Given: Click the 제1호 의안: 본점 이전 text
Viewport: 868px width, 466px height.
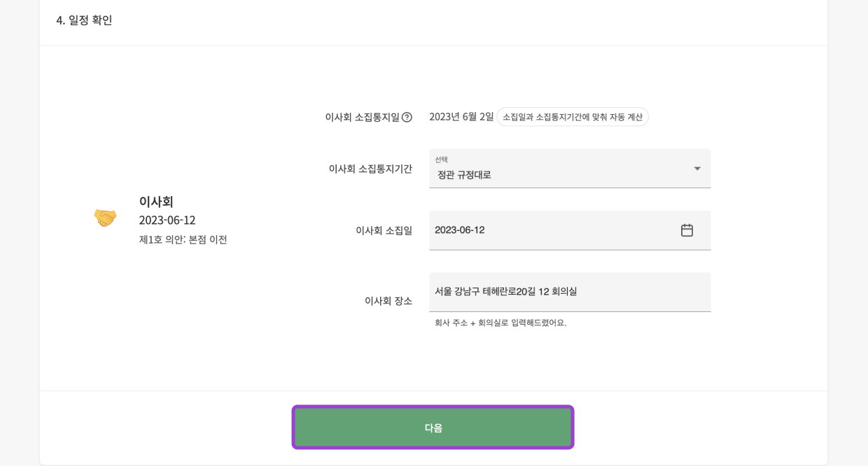Looking at the screenshot, I should pyautogui.click(x=183, y=239).
